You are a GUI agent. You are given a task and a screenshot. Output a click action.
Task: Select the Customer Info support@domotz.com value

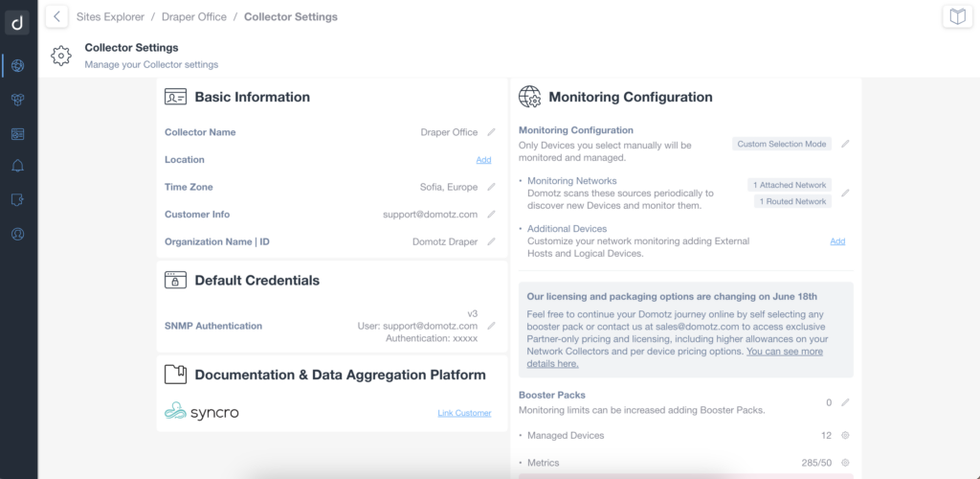430,215
